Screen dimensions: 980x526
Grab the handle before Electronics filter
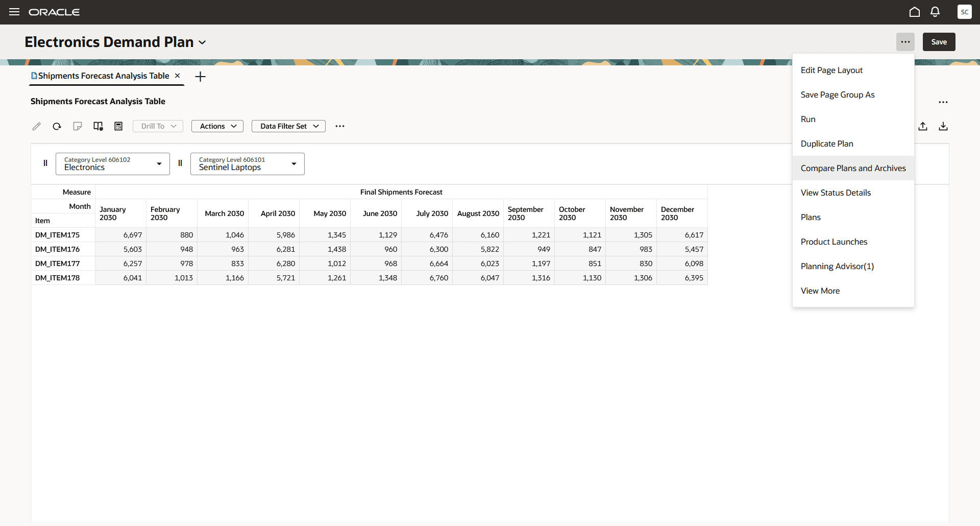point(45,163)
